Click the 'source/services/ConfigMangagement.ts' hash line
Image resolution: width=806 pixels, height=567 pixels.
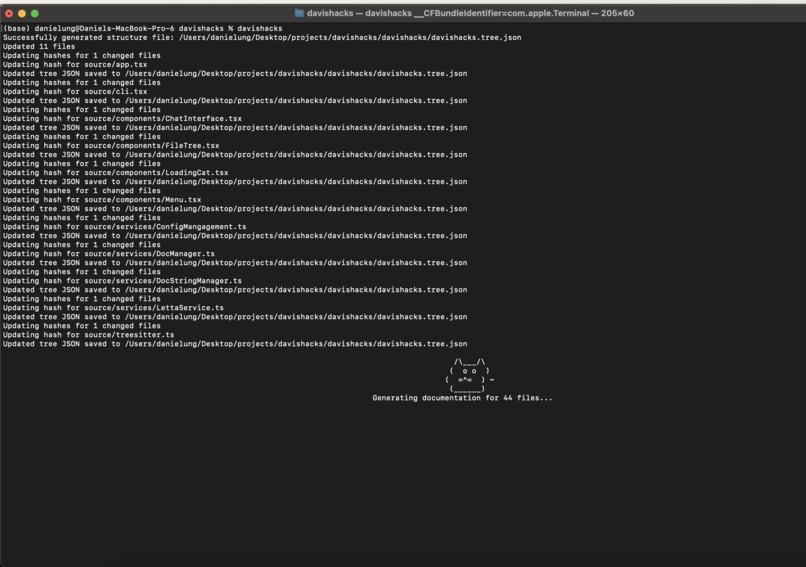(x=124, y=227)
